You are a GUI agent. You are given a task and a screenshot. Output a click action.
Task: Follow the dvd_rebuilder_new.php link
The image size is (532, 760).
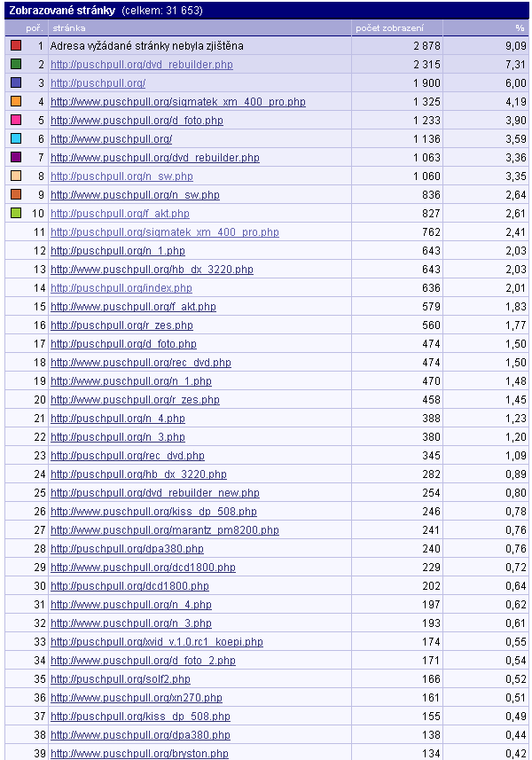(x=155, y=493)
